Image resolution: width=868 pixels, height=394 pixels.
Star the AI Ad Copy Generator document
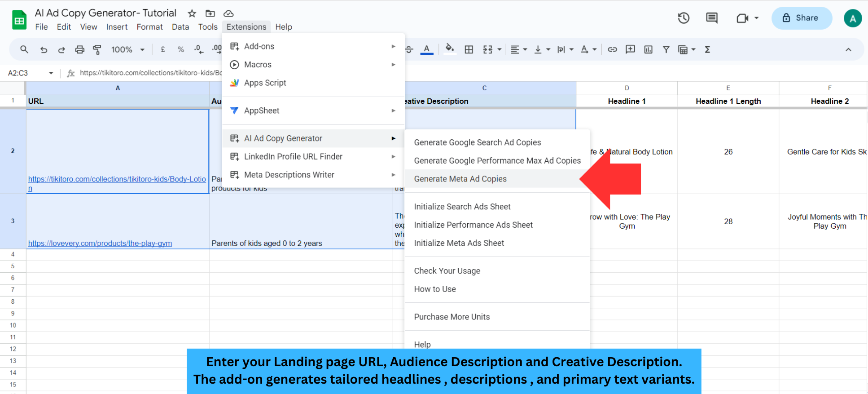point(192,13)
